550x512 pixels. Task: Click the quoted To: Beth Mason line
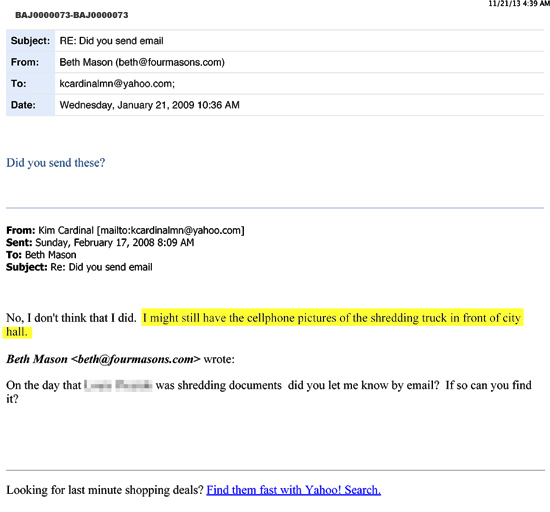click(41, 255)
